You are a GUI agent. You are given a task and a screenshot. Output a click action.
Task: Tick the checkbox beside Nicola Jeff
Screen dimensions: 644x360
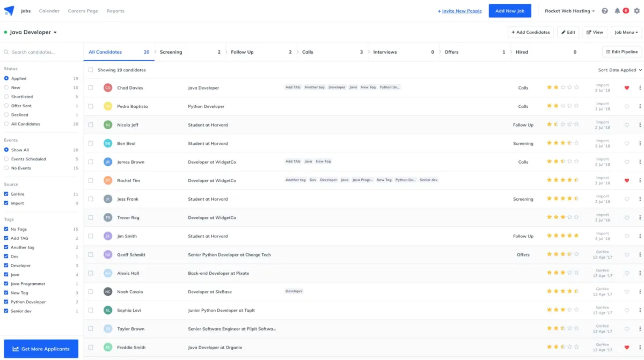(91, 124)
